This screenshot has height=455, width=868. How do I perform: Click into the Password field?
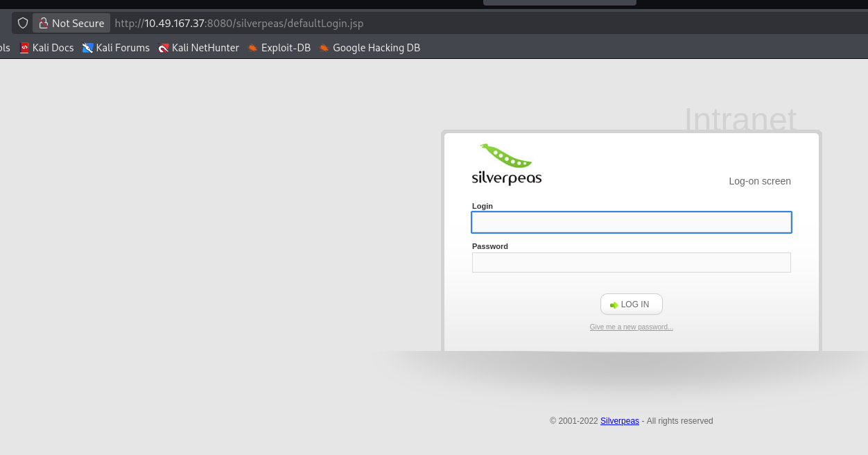click(x=631, y=262)
